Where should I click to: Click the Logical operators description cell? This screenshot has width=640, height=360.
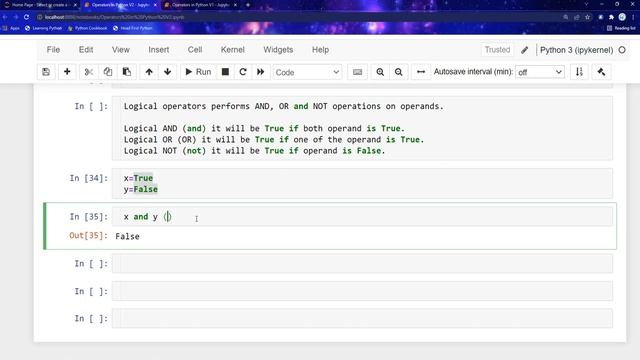[x=362, y=128]
